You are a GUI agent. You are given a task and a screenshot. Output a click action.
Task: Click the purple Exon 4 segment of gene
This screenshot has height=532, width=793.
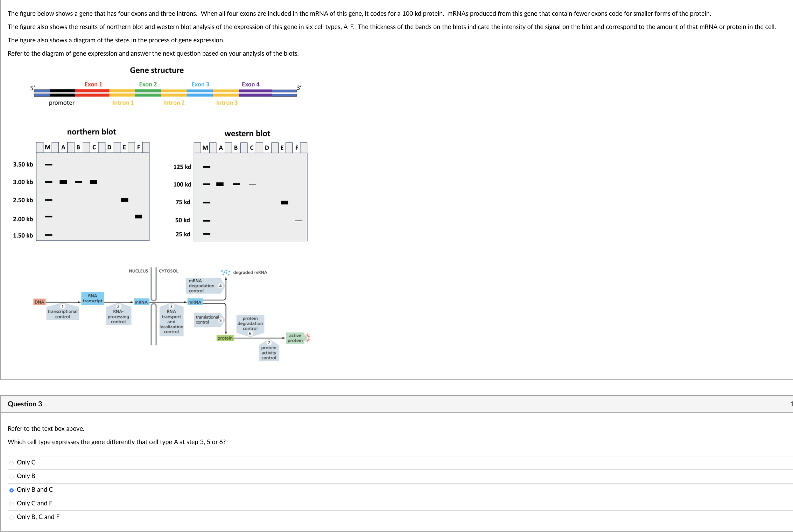click(x=255, y=93)
